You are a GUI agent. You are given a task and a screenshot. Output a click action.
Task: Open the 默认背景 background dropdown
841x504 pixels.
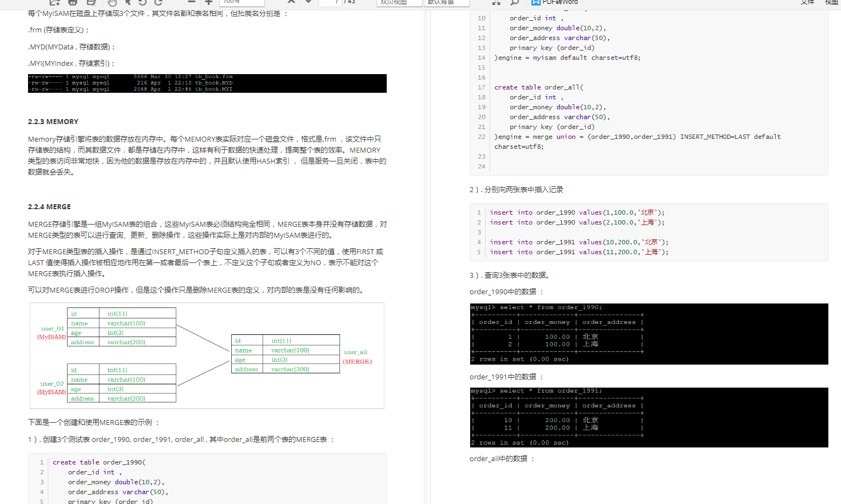pos(447,3)
